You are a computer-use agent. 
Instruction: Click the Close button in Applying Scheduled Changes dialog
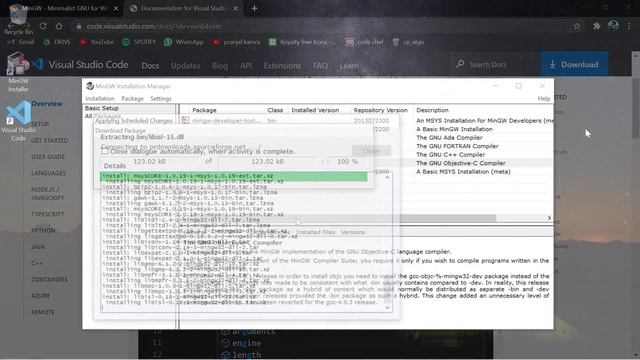point(371,151)
